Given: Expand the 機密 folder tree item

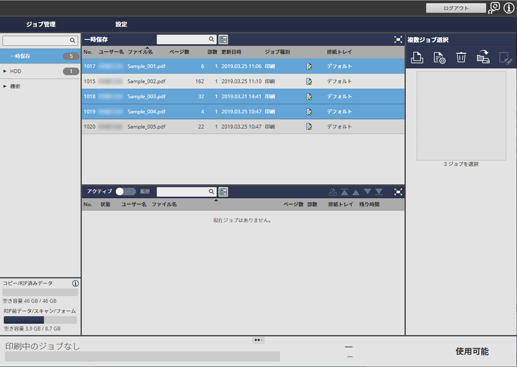Looking at the screenshot, I should pyautogui.click(x=5, y=86).
